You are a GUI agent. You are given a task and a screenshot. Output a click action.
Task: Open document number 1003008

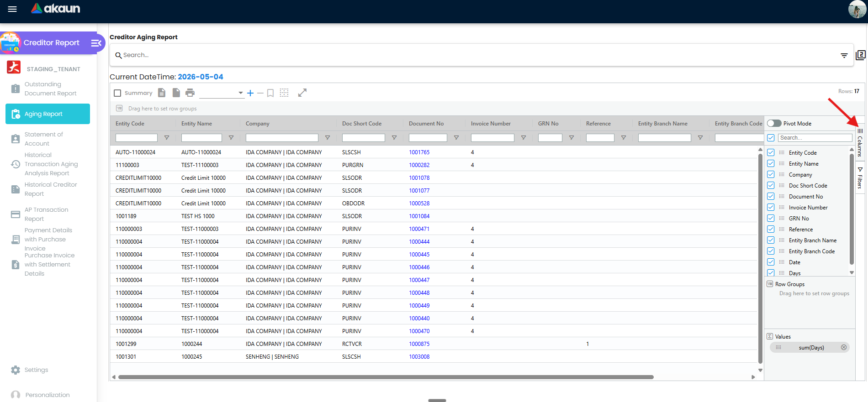(x=419, y=357)
